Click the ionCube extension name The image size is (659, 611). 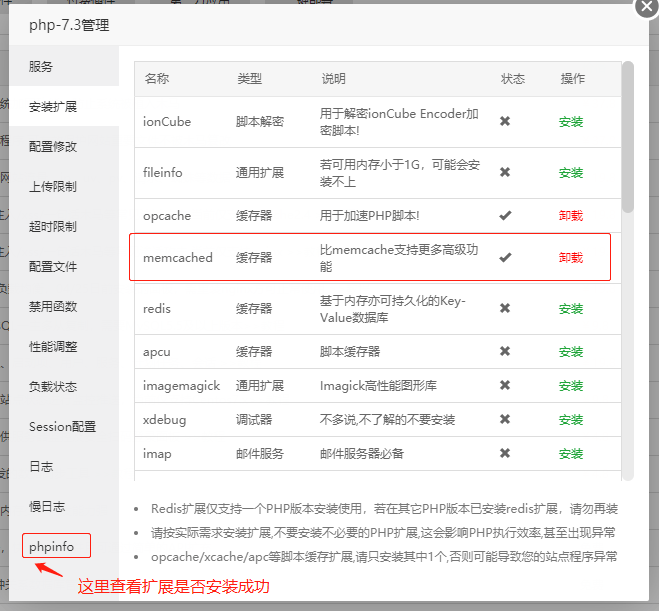(x=167, y=122)
